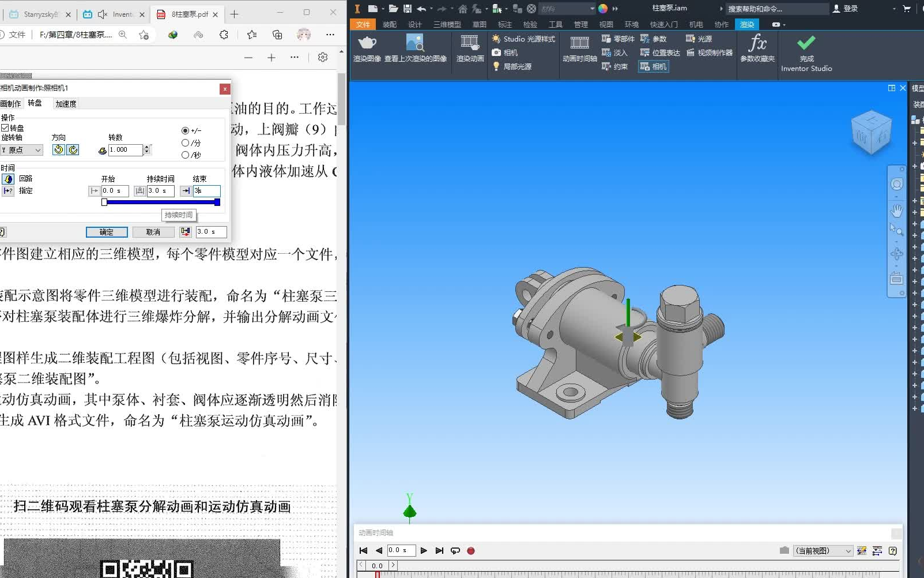Open Animation Options in timeline toolbar
Image resolution: width=924 pixels, height=578 pixels.
862,551
